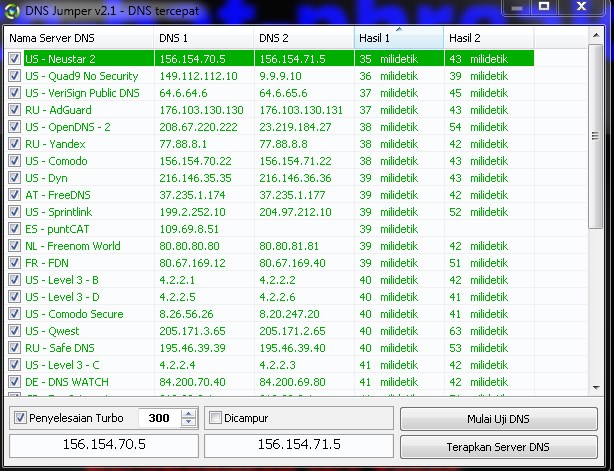This screenshot has height=471, width=614.
Task: Click the turbo value field showing 300
Action: (159, 418)
